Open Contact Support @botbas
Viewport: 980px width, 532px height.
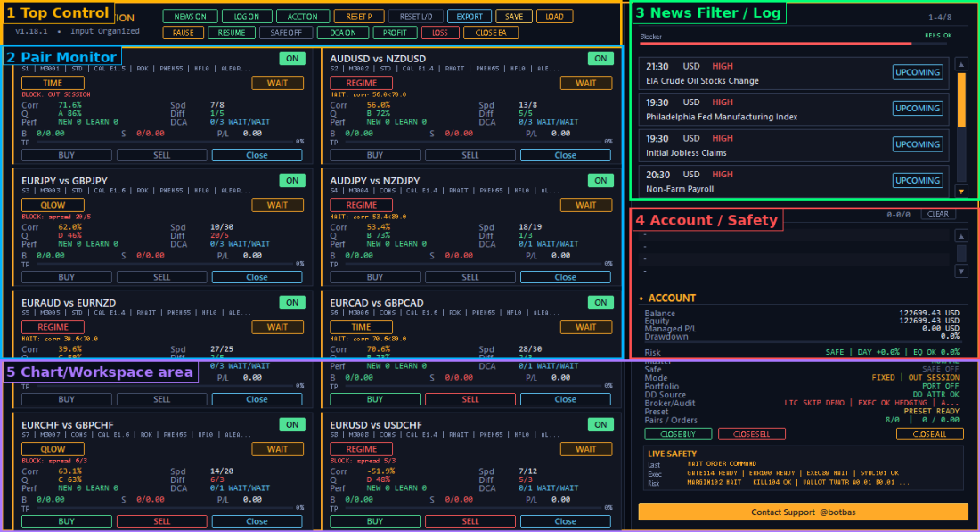[x=803, y=512]
